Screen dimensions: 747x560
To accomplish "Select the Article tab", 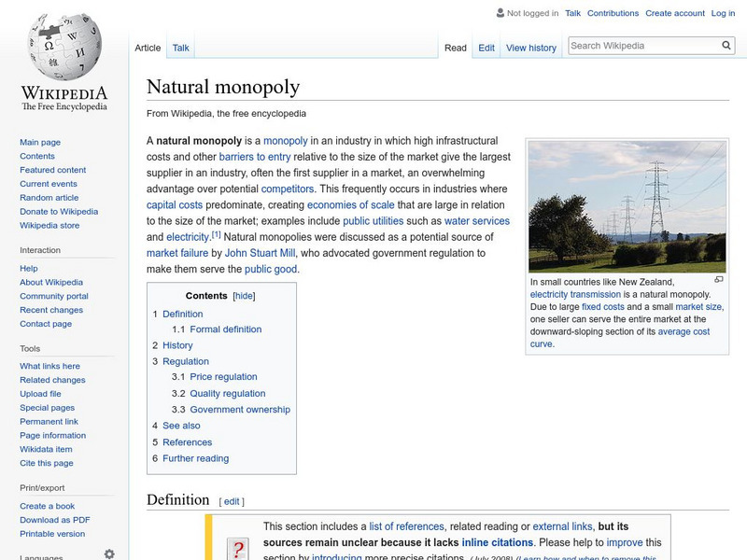I will (148, 48).
